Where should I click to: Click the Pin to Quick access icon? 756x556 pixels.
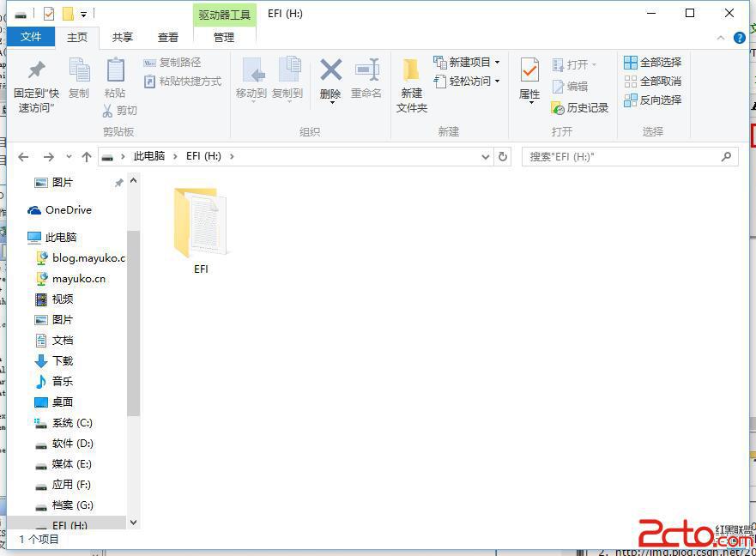click(36, 70)
